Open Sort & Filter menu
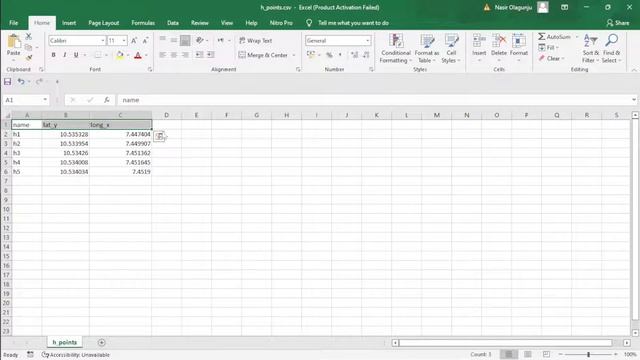This screenshot has height=360, width=640. tap(590, 48)
